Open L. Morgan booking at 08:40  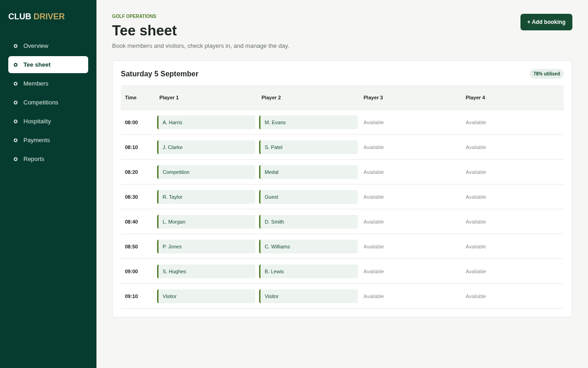tap(206, 222)
